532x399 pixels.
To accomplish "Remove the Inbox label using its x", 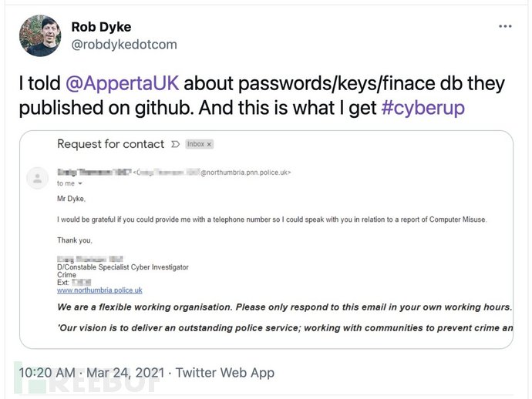I will (x=209, y=144).
